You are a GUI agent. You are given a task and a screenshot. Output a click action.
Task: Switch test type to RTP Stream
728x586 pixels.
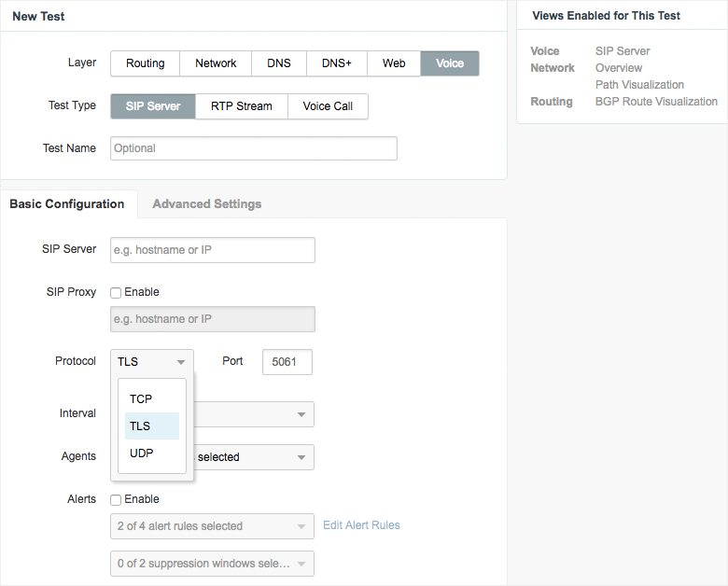pyautogui.click(x=242, y=106)
